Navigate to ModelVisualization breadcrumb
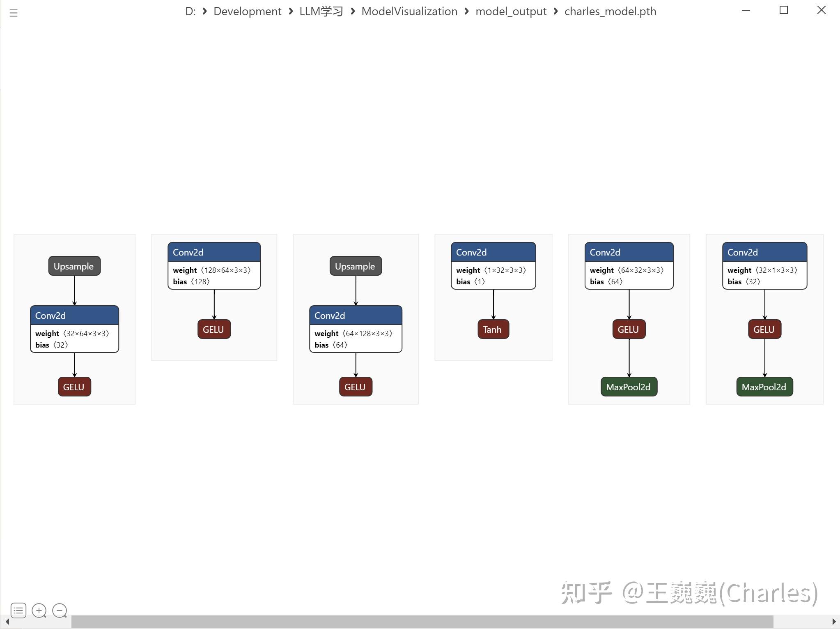The width and height of the screenshot is (840, 629). pos(409,12)
